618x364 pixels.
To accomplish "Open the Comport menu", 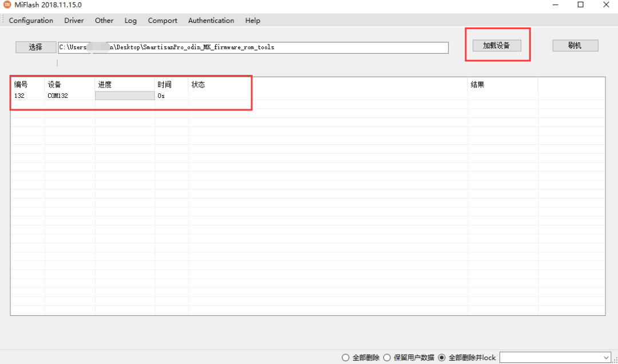I will pyautogui.click(x=163, y=21).
